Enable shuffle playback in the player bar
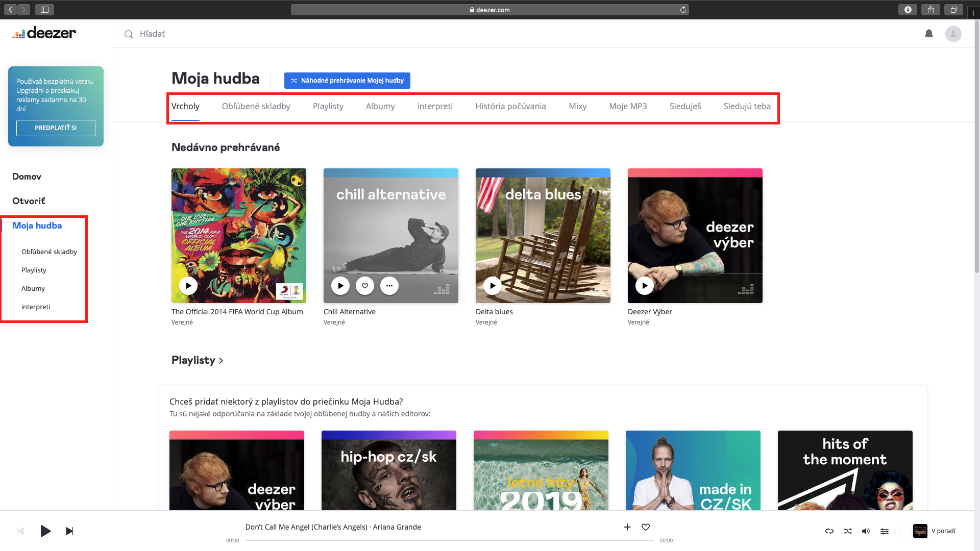Image resolution: width=980 pixels, height=551 pixels. [x=848, y=531]
